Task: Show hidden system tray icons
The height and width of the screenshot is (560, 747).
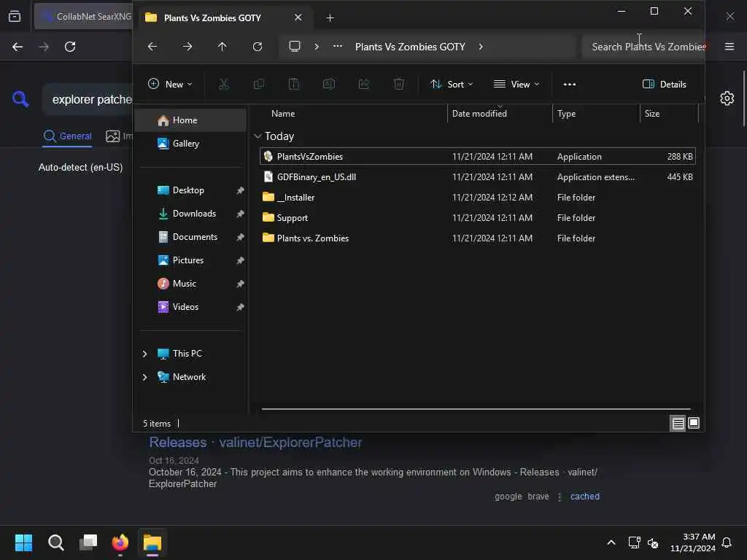Action: 611,542
